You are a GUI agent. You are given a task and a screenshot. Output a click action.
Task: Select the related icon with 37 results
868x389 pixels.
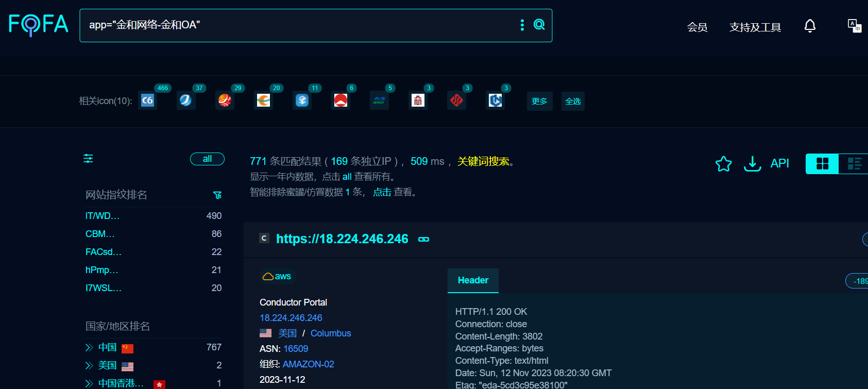point(186,100)
